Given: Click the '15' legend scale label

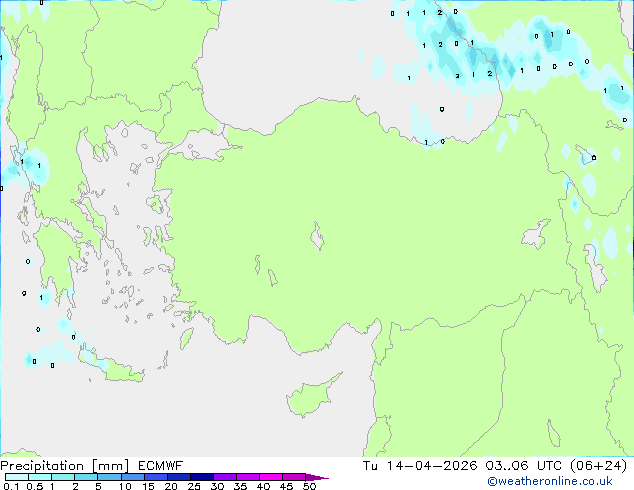Looking at the screenshot, I should tap(148, 486).
